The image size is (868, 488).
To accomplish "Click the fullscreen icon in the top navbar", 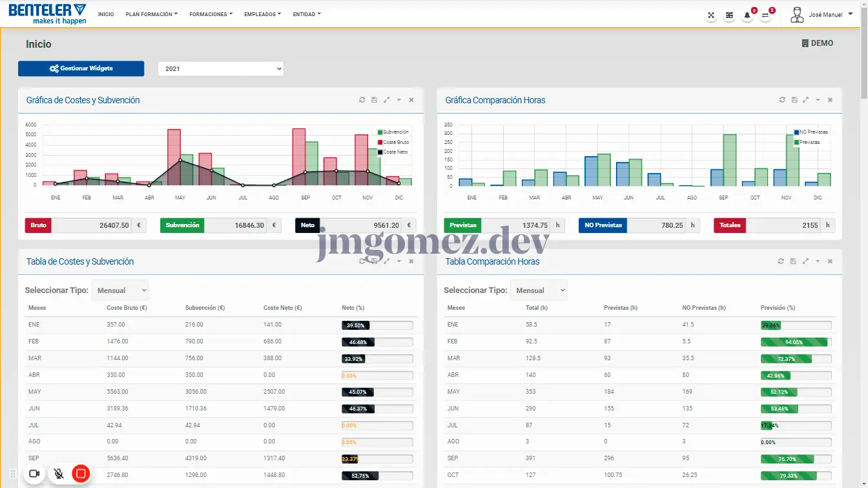I will click(x=711, y=15).
